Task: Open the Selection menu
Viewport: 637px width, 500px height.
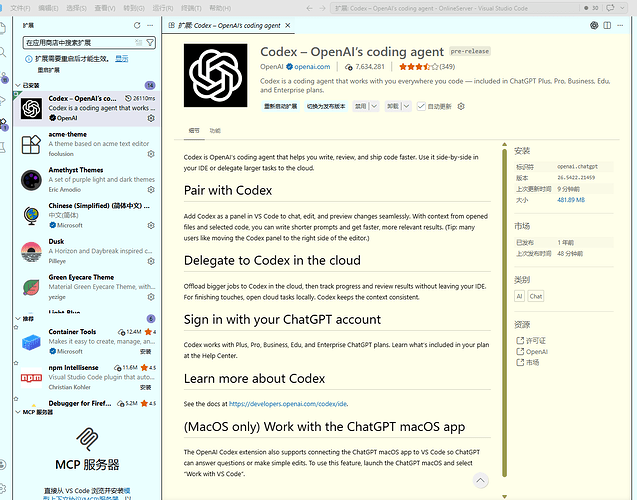Action: click(x=76, y=8)
